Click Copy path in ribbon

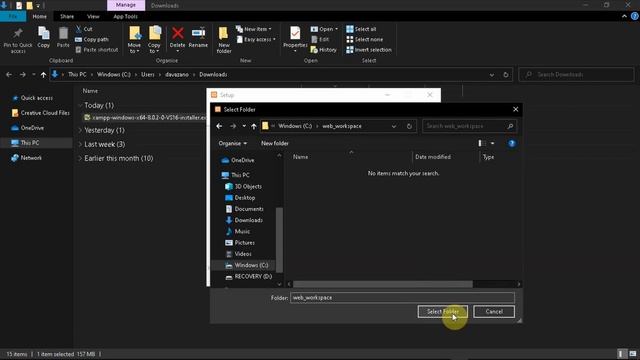(92, 40)
